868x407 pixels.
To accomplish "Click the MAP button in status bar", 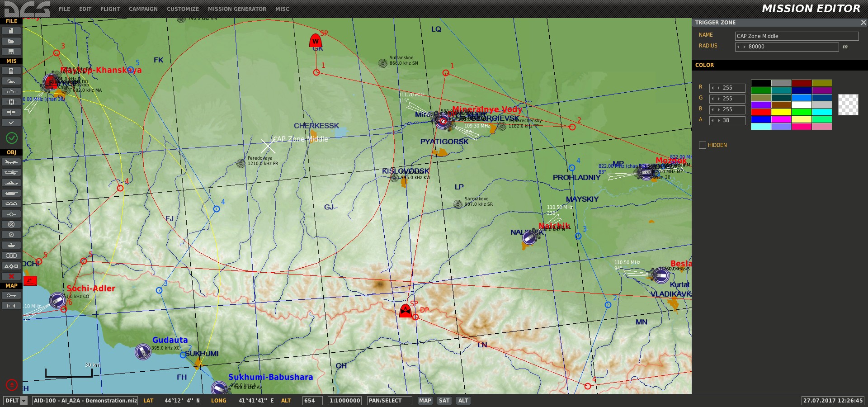I will (425, 401).
